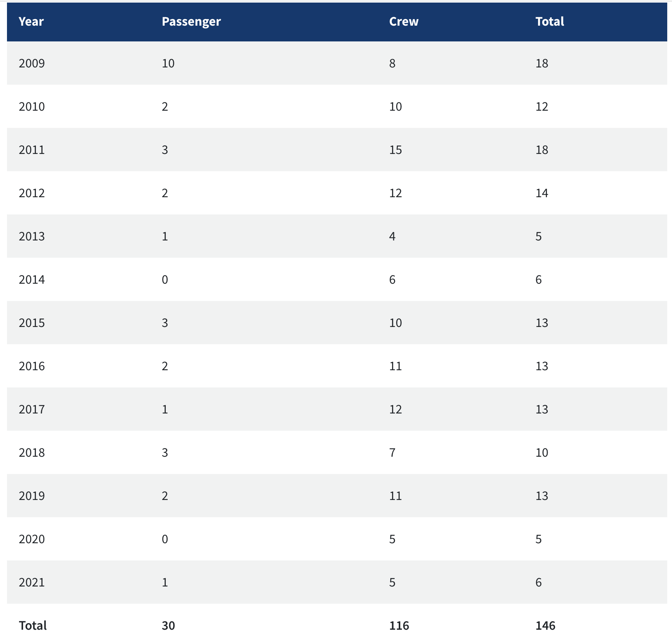This screenshot has width=672, height=640.
Task: Click the 2018 crew value cell
Action: point(392,453)
